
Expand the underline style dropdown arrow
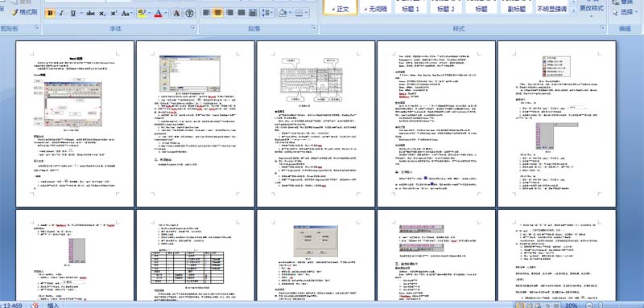pyautogui.click(x=81, y=13)
